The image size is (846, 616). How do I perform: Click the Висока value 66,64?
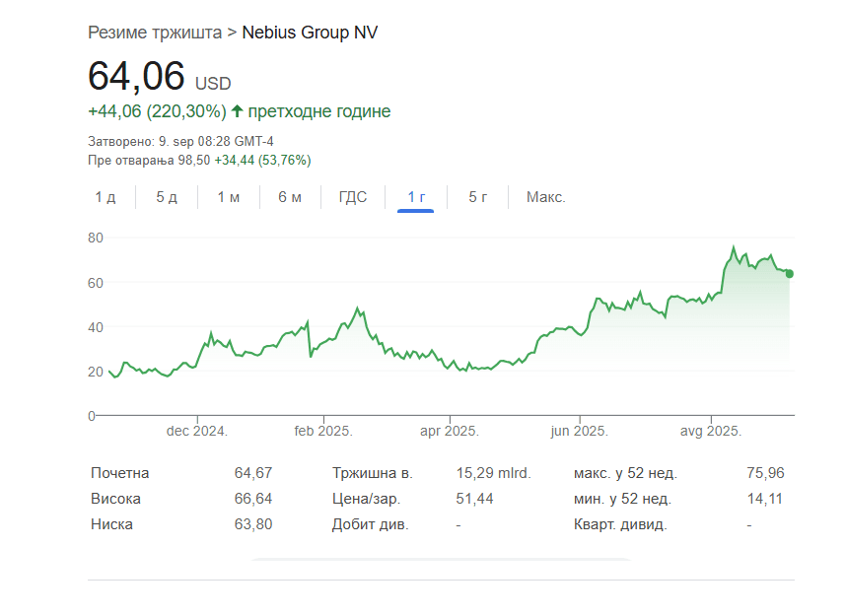pyautogui.click(x=253, y=499)
